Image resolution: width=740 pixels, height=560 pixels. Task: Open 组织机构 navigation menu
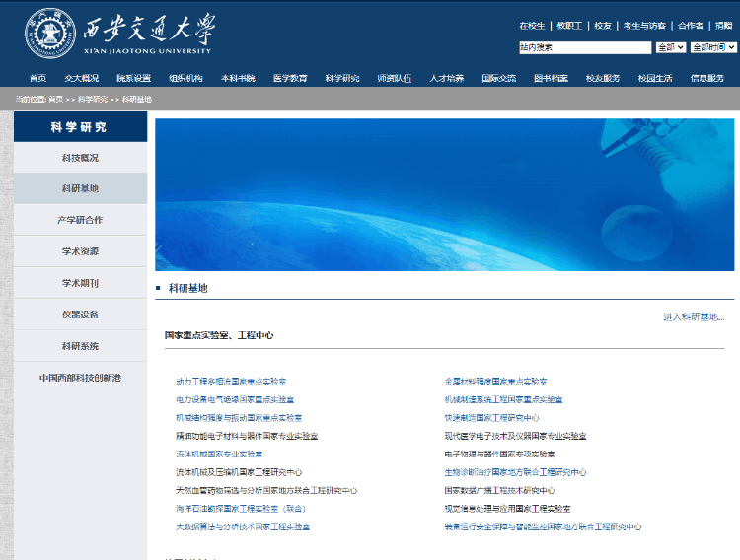(x=185, y=78)
